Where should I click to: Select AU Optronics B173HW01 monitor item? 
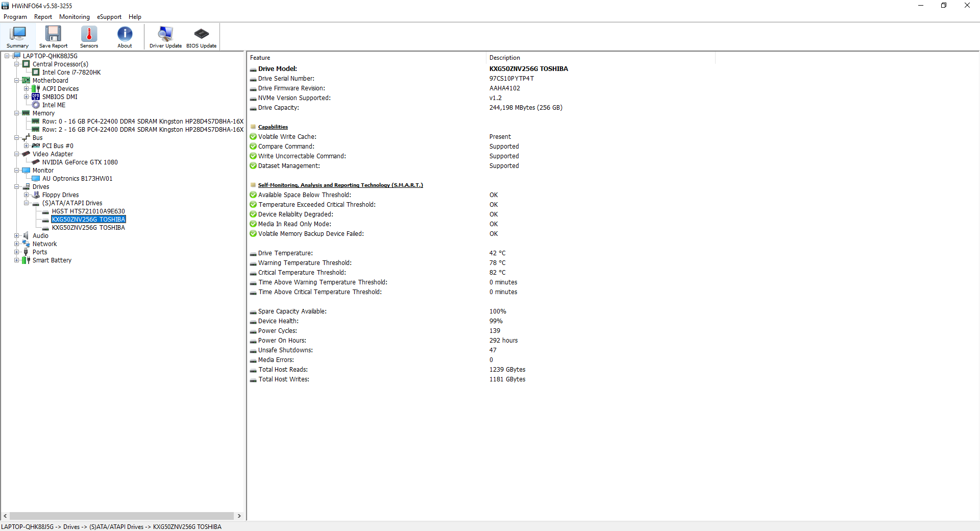[x=78, y=179]
